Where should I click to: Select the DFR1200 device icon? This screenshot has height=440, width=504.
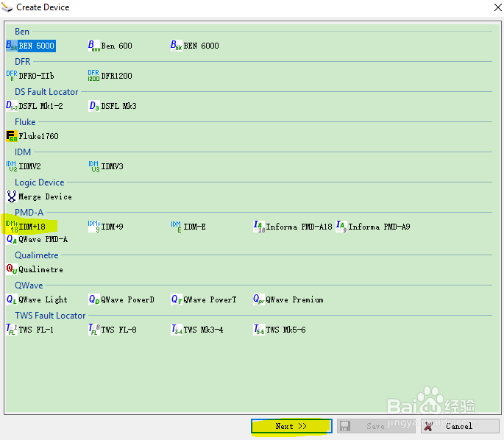[x=94, y=76]
